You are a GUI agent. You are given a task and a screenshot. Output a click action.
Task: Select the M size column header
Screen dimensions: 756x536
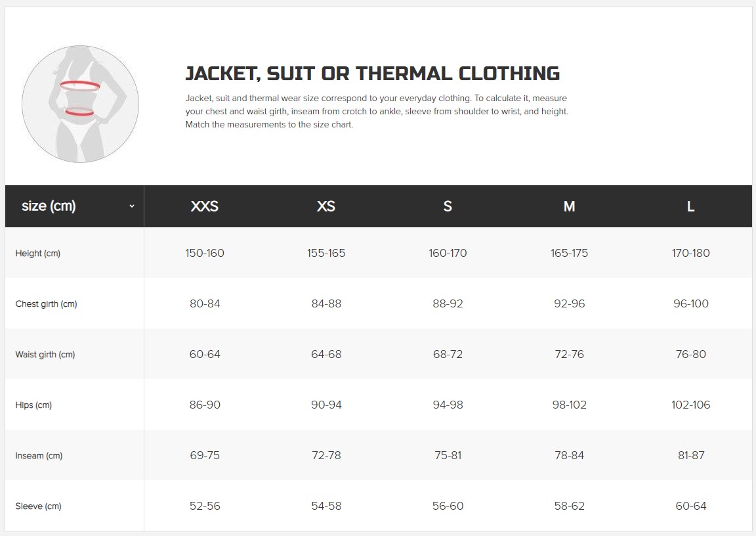569,206
